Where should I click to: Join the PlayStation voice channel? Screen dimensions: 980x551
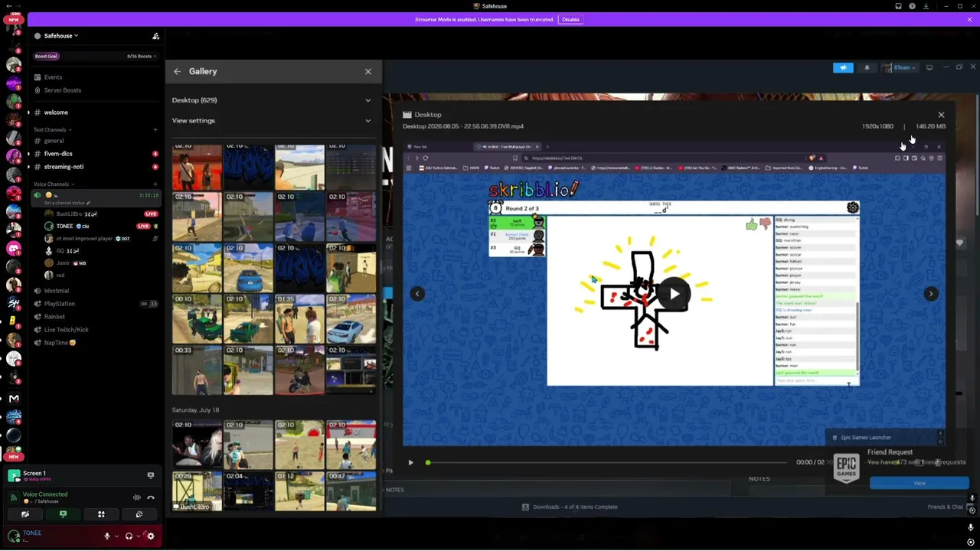click(59, 304)
